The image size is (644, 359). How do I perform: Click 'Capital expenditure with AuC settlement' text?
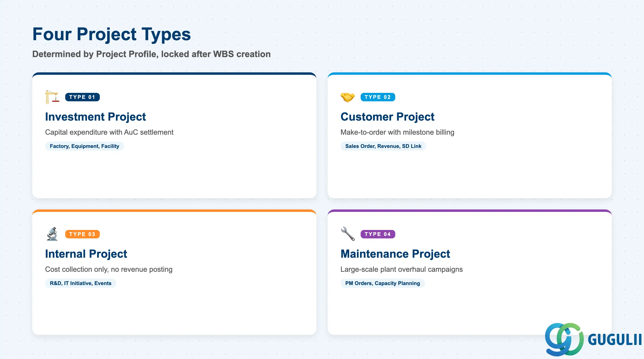(109, 132)
